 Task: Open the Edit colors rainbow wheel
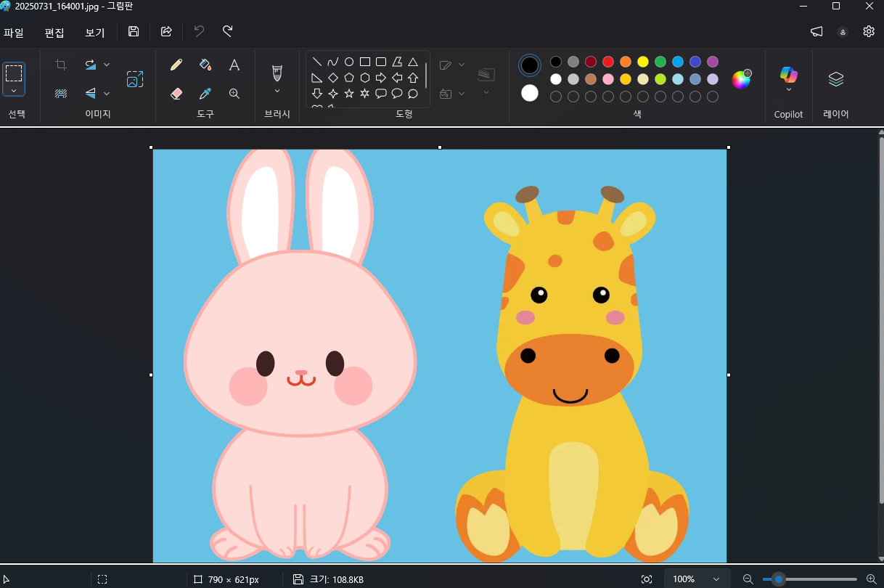coord(741,79)
